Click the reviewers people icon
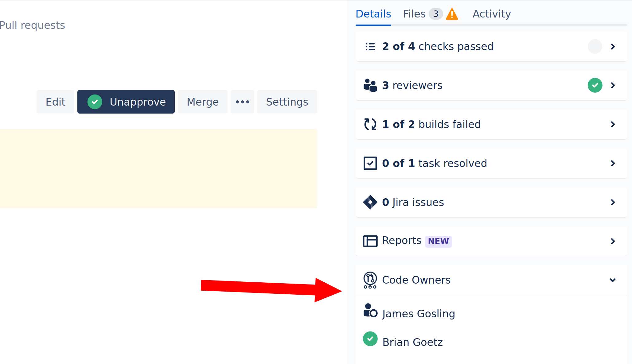This screenshot has height=364, width=632. (370, 85)
